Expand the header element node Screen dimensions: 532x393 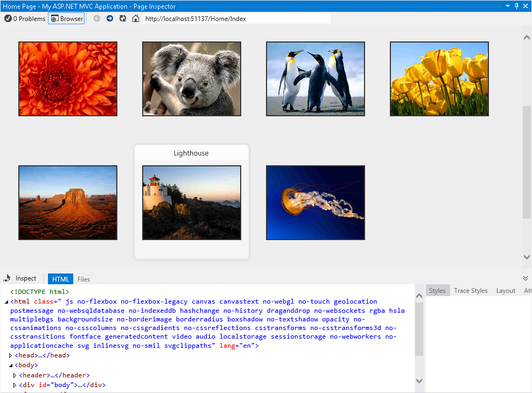click(15, 375)
